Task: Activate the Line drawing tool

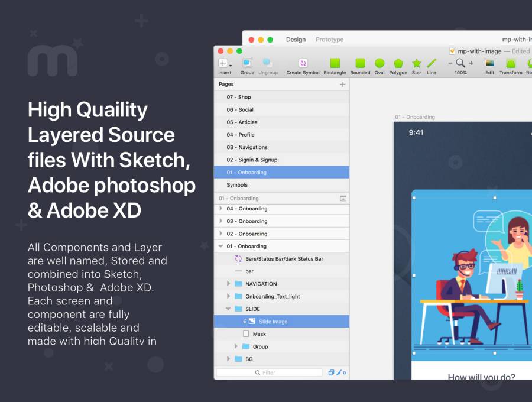Action: (432, 63)
